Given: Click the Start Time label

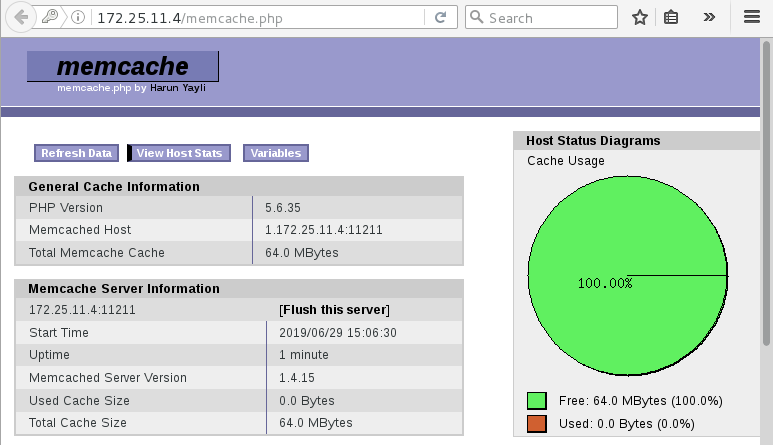Looking at the screenshot, I should coord(59,333).
